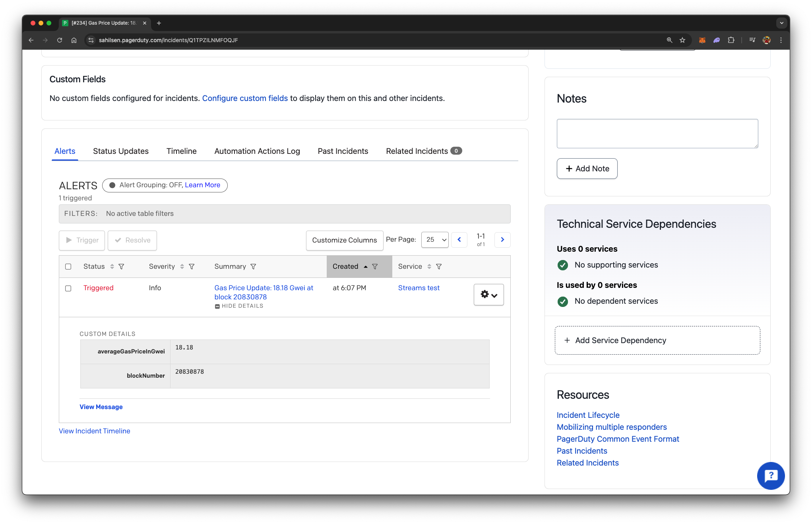Click the Resolve button

(x=132, y=241)
